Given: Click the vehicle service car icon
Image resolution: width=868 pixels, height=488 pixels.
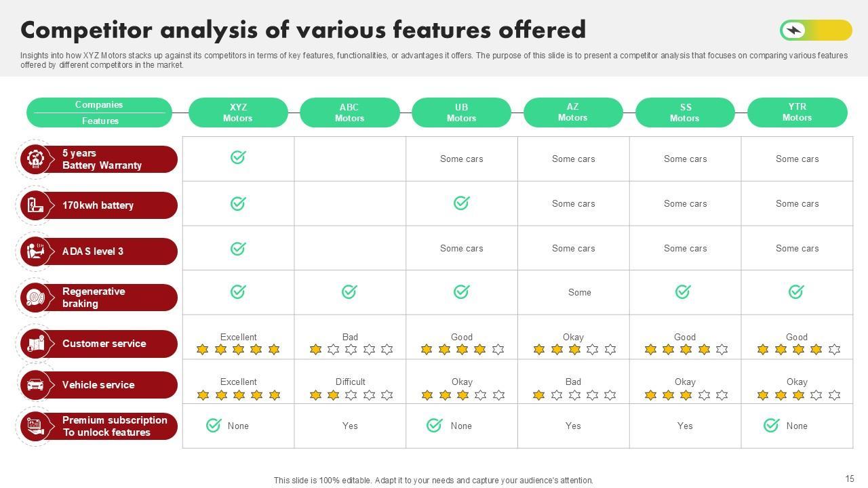Looking at the screenshot, I should click(35, 385).
